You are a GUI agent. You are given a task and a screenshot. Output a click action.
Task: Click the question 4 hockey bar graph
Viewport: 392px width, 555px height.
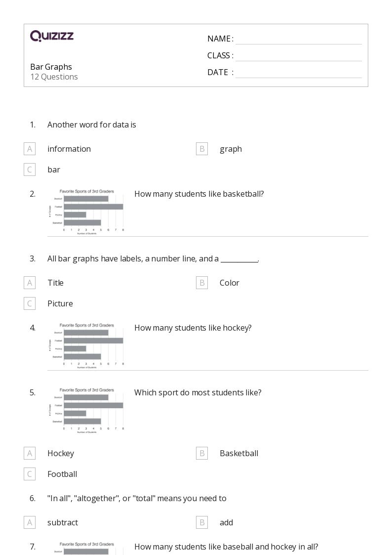click(x=86, y=346)
